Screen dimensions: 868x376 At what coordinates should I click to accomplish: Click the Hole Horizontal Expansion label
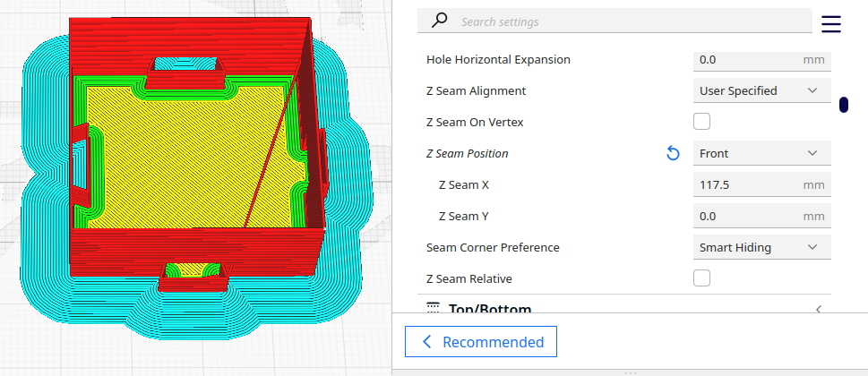click(498, 59)
